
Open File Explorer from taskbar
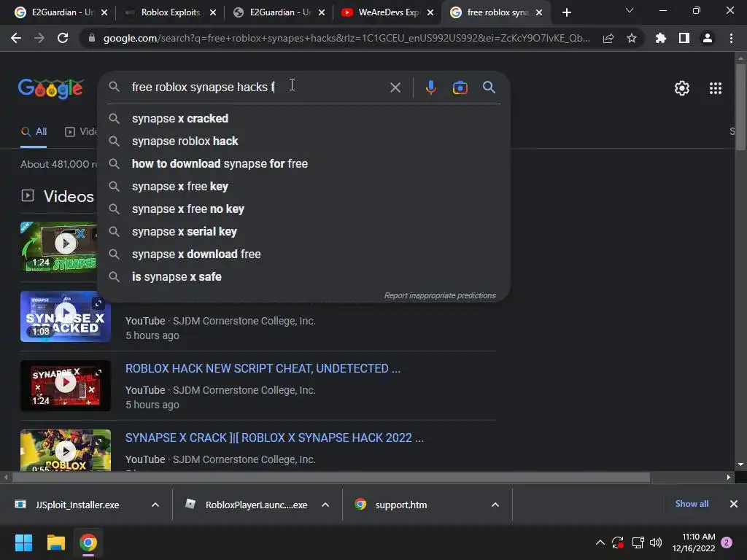click(55, 542)
